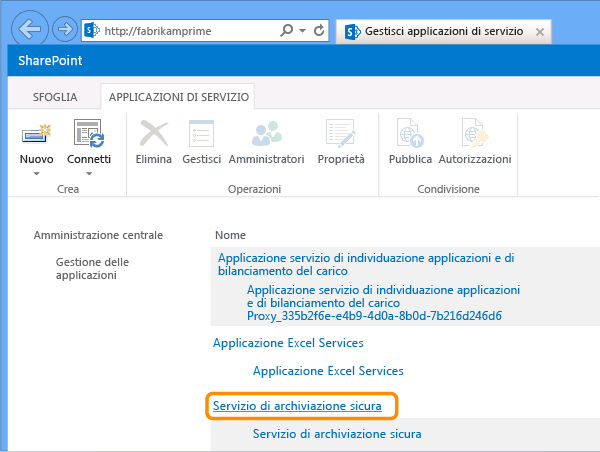Expand the Nuovo dropdown arrow
600x452 pixels.
coord(37,174)
